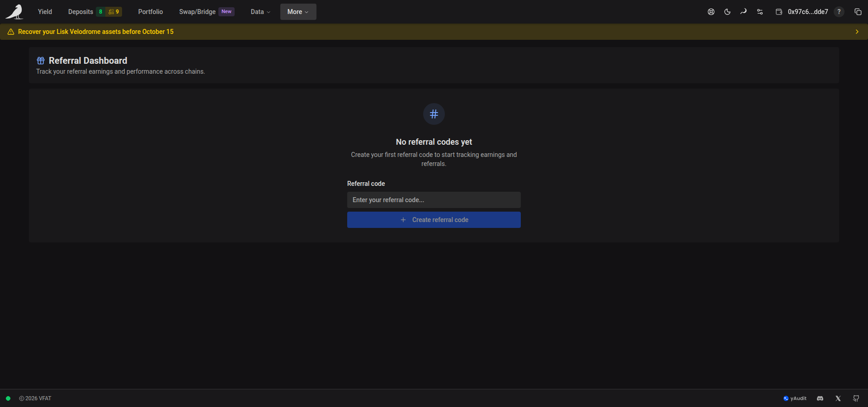This screenshot has height=407, width=868.
Task: Click the green 8 deposits badge
Action: (x=100, y=12)
